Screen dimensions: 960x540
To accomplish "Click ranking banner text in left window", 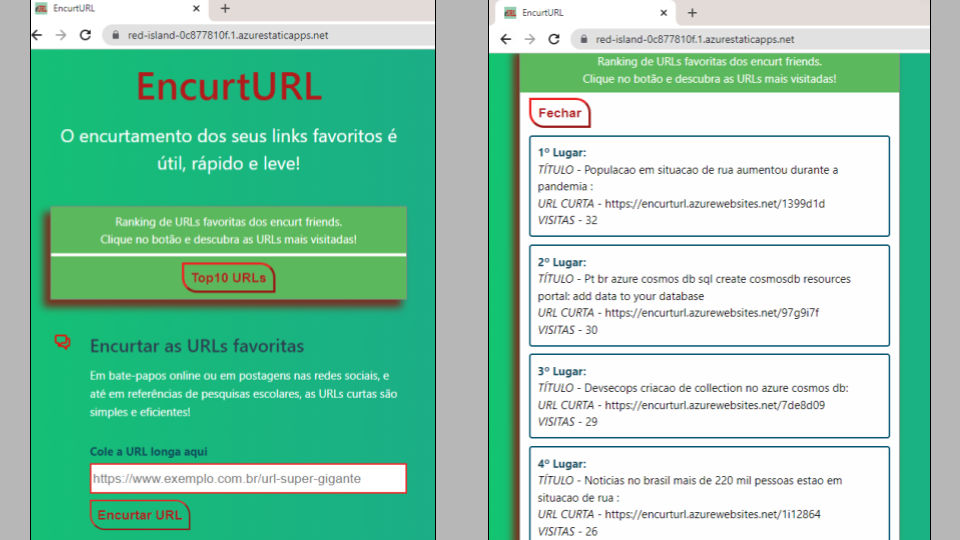I will [x=228, y=230].
